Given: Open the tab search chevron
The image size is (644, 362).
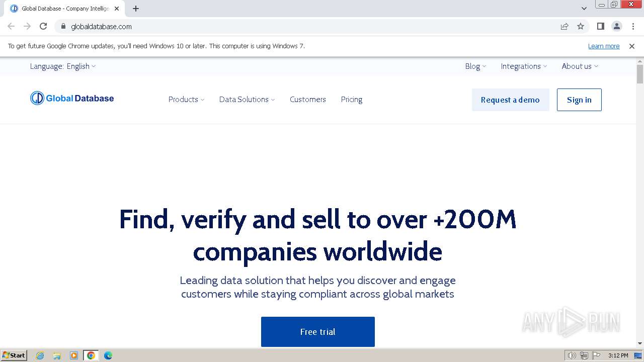Looking at the screenshot, I should [x=584, y=9].
